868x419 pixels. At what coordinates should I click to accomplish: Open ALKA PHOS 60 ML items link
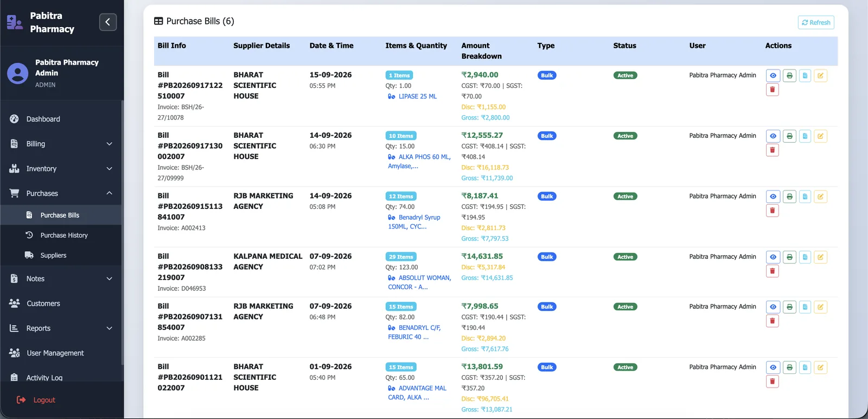[x=419, y=162]
